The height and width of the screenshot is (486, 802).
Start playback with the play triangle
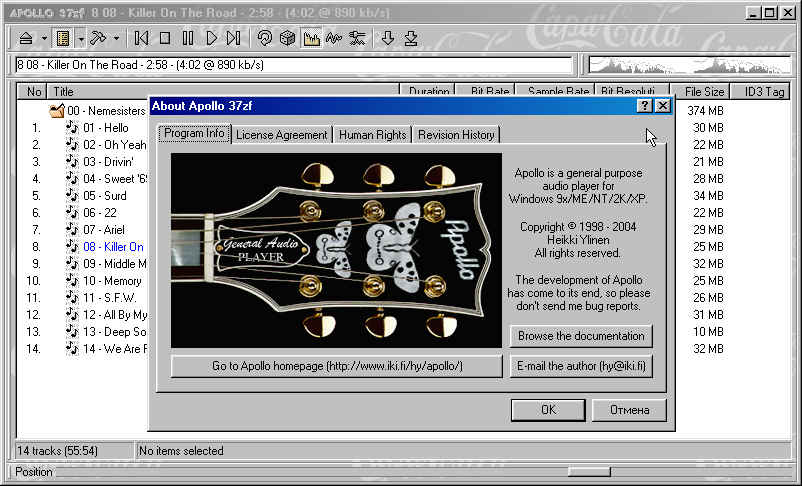tap(211, 38)
